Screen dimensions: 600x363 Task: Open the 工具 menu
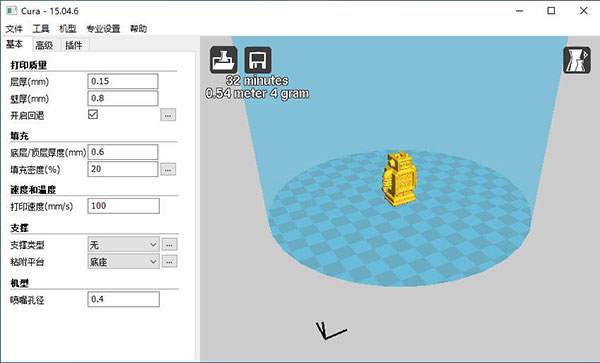41,29
